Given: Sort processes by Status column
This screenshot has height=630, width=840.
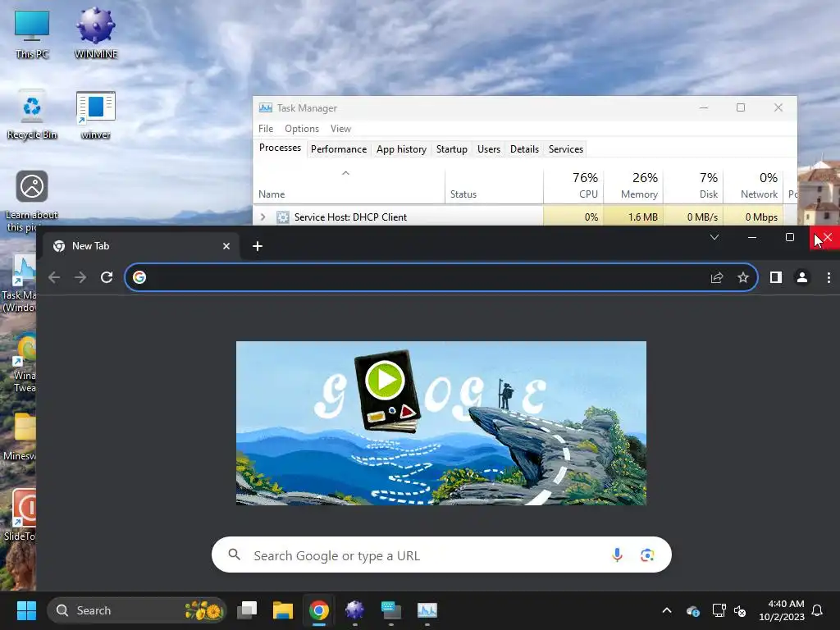Looking at the screenshot, I should point(494,186).
